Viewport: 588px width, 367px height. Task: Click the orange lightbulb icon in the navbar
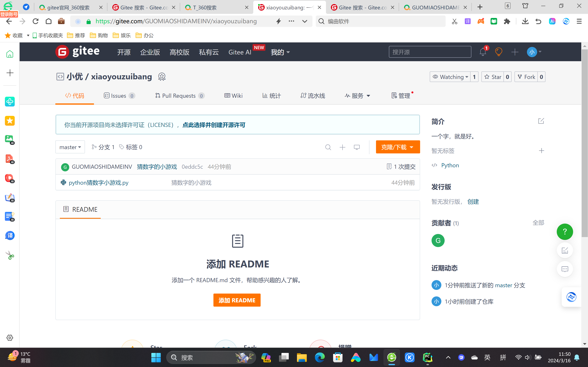point(499,52)
